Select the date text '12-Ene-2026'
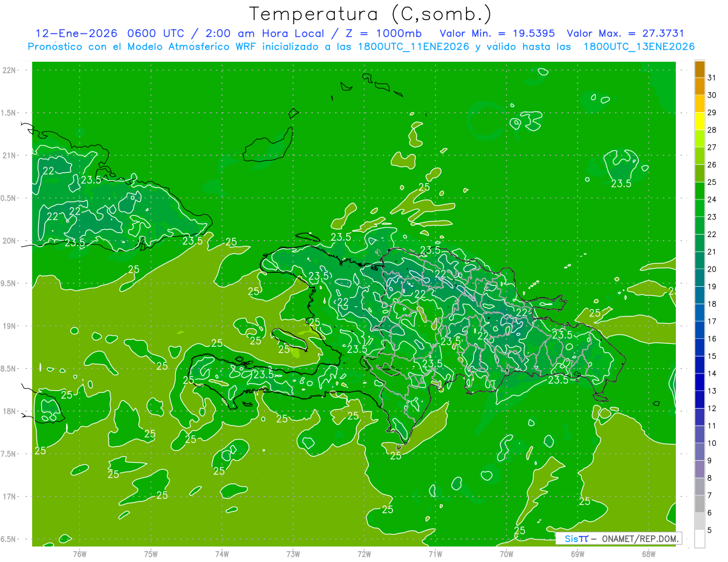This screenshot has width=728, height=562. 76,33
